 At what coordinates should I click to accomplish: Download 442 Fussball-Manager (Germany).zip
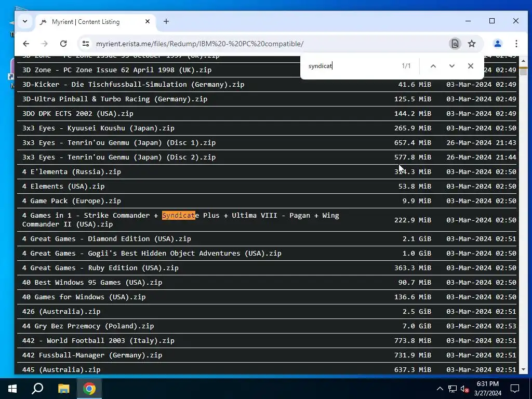coord(92,355)
